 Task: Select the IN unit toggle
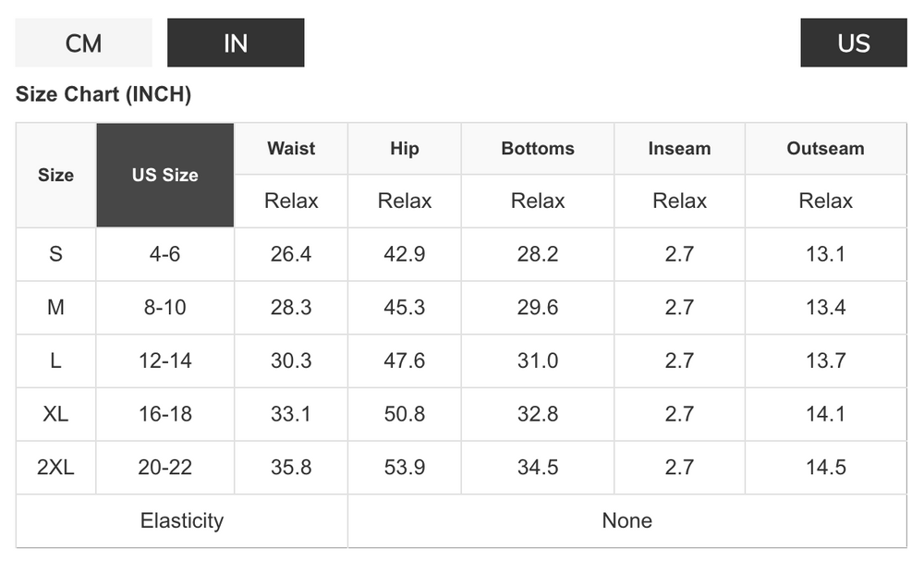coord(236,43)
